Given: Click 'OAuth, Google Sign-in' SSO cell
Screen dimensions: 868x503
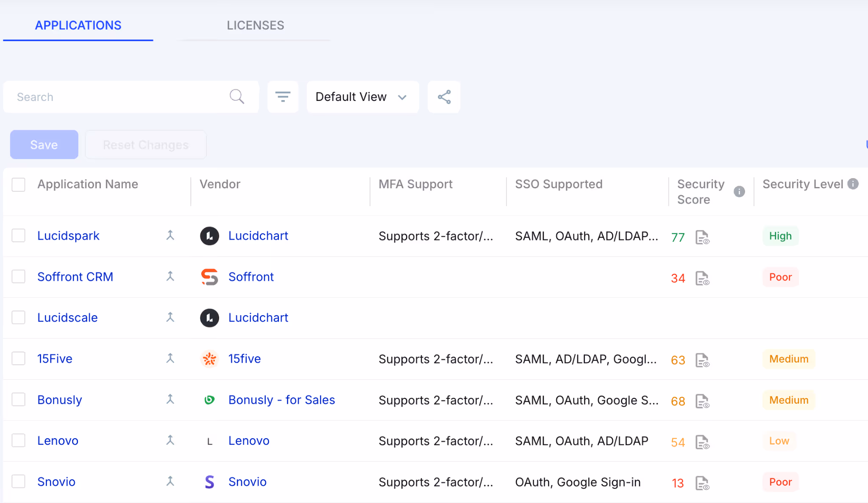Looking at the screenshot, I should pos(578,482).
